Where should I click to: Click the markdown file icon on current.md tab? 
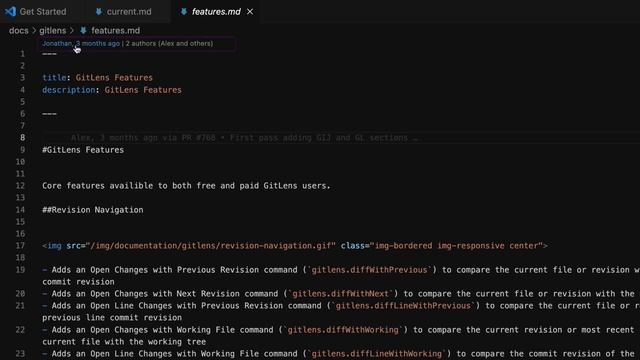tap(99, 12)
